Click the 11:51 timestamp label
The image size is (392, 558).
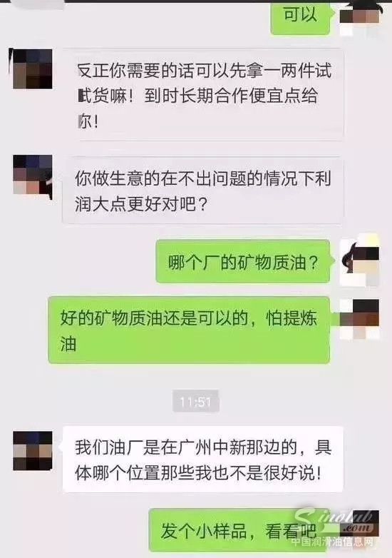point(195,401)
